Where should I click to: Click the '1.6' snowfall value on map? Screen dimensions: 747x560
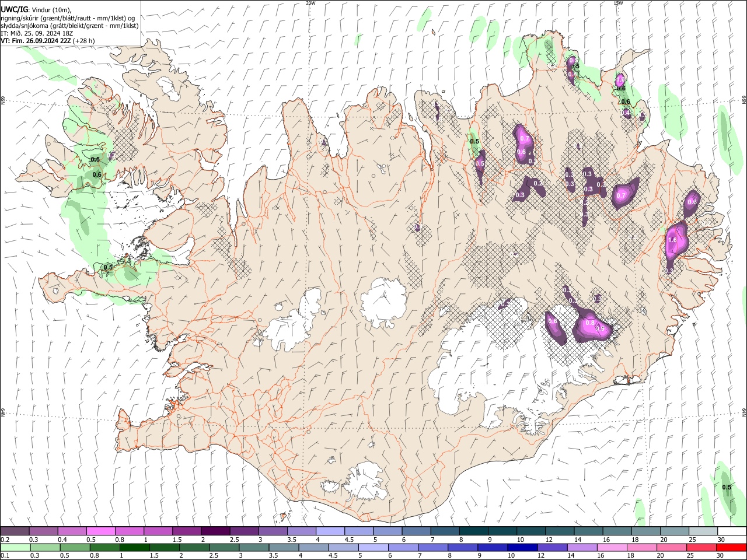click(x=672, y=240)
